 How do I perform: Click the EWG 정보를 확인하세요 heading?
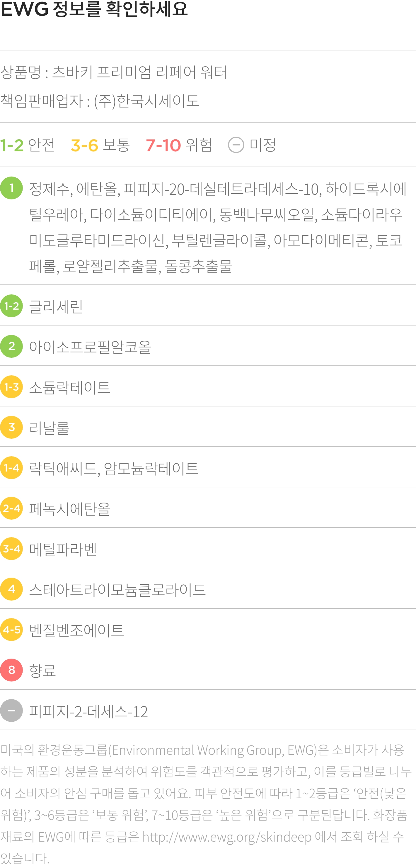coord(94,9)
